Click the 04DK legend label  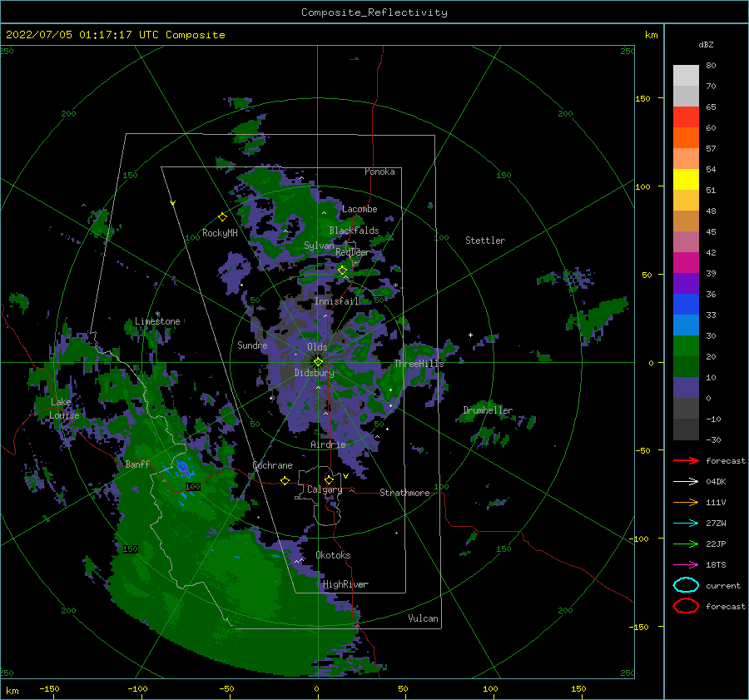716,482
